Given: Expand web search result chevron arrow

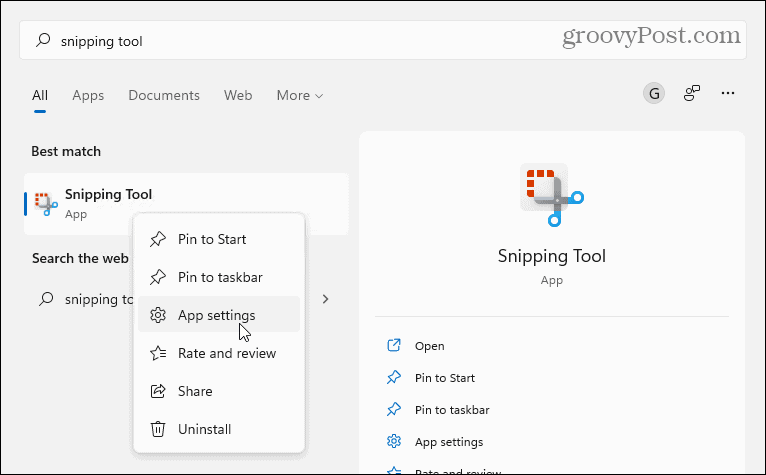Looking at the screenshot, I should click(325, 299).
